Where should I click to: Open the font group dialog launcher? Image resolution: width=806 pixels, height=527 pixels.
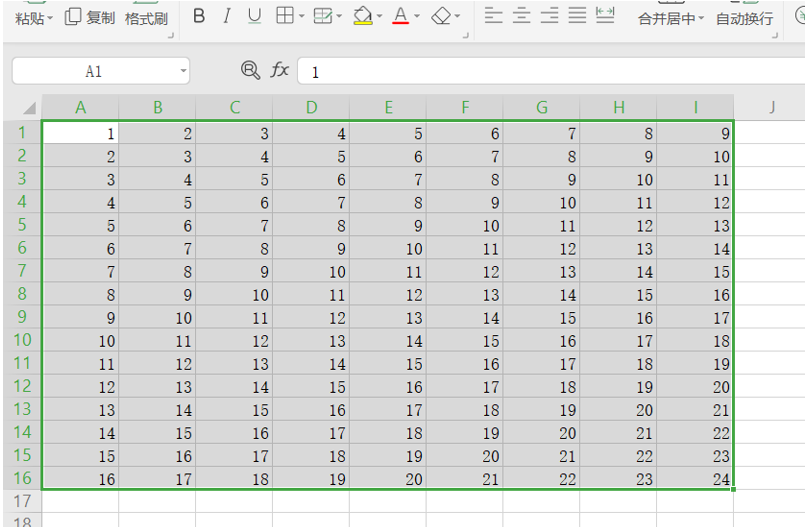(466, 35)
